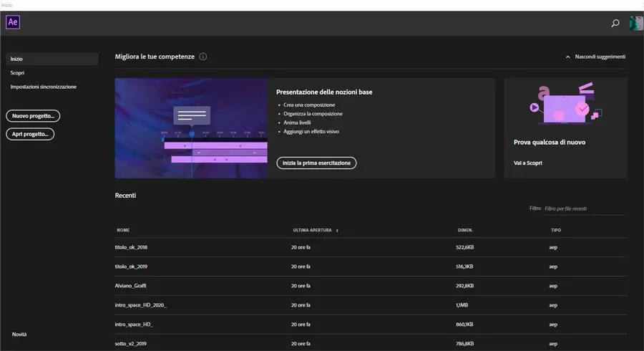644x351 pixels.
Task: Sort by the NOME column header
Action: click(123, 230)
